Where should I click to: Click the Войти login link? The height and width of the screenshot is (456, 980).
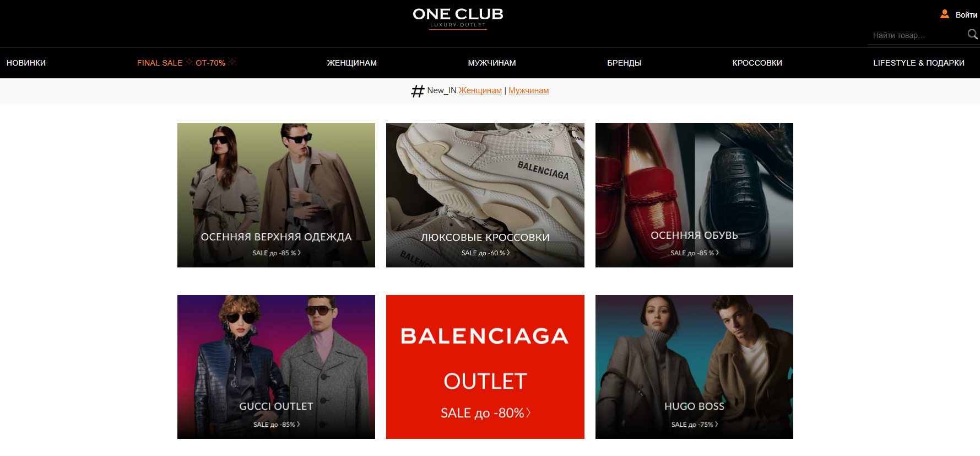click(966, 15)
